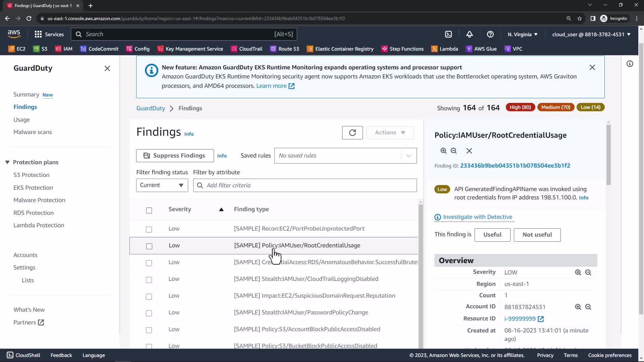Click the Suppress Findings button

pos(175,156)
